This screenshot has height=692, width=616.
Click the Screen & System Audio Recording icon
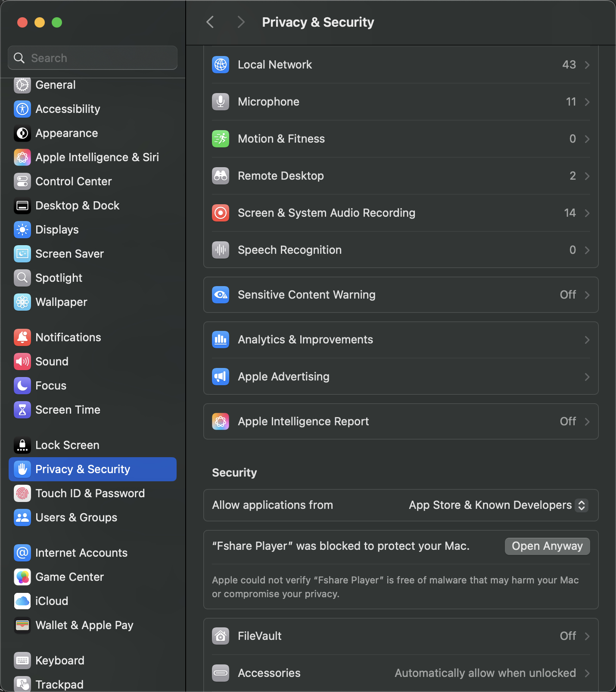tap(221, 213)
